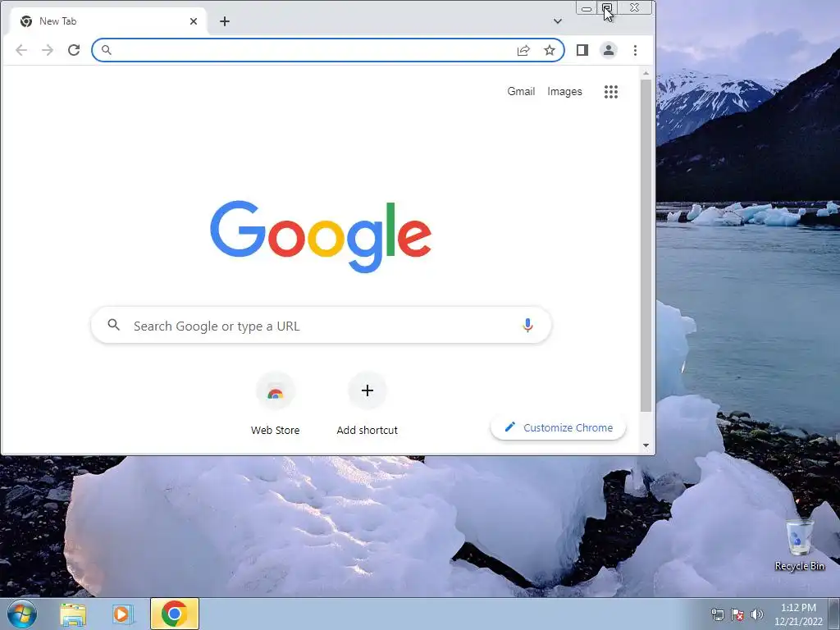Image resolution: width=840 pixels, height=630 pixels.
Task: Click the Chrome taskbar button
Action: [175, 614]
